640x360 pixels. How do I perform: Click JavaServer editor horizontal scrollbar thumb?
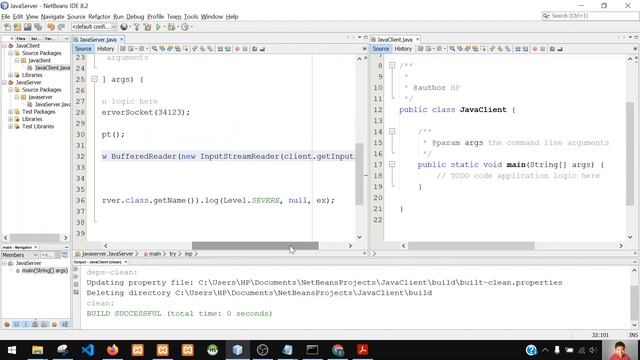point(255,246)
